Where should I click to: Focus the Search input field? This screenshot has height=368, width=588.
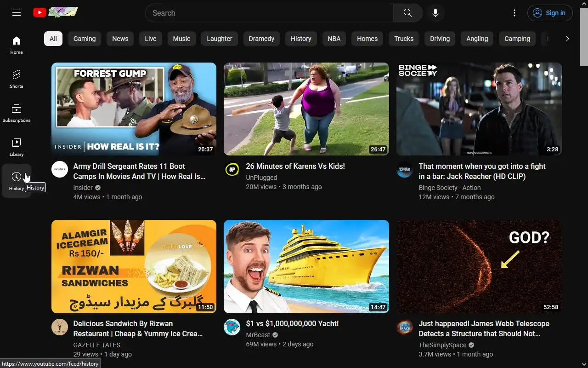click(x=269, y=13)
